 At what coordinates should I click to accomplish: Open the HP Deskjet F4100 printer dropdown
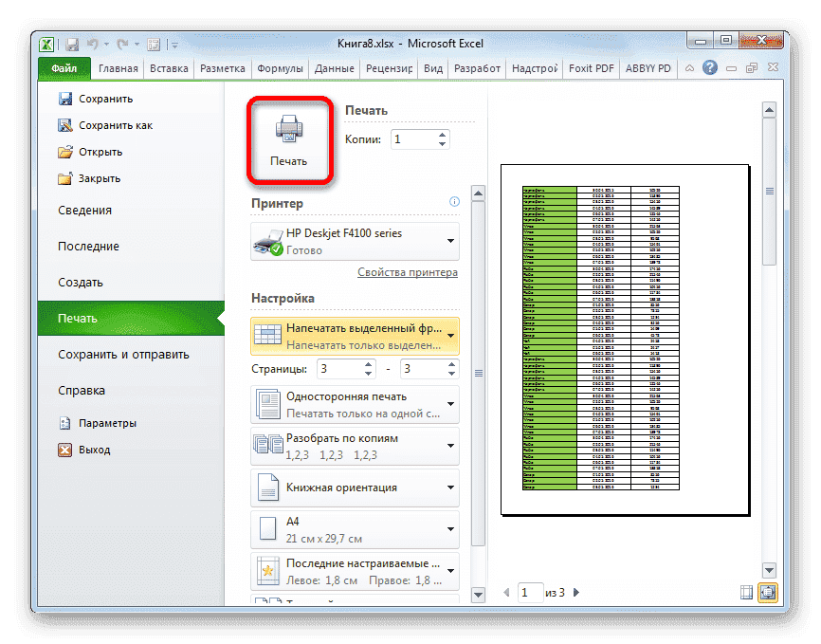click(x=355, y=240)
